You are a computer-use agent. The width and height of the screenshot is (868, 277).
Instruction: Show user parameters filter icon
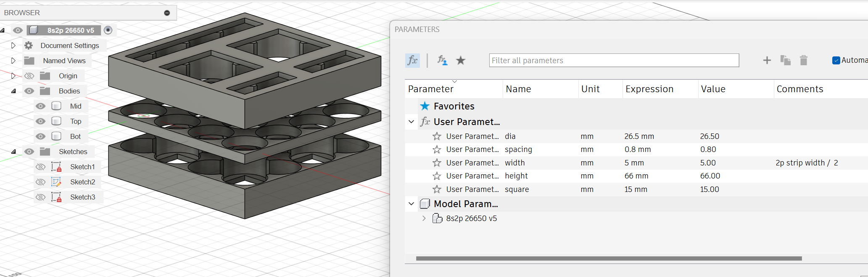tap(442, 60)
